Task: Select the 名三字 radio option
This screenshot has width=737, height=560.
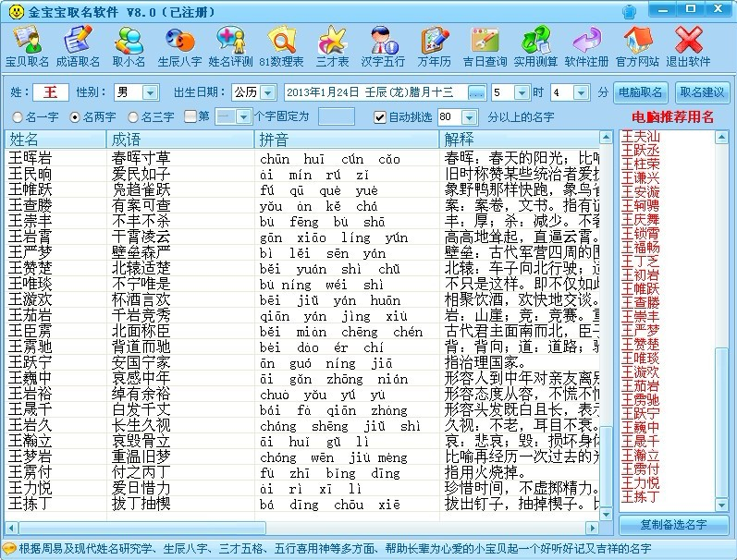Action: (x=133, y=117)
